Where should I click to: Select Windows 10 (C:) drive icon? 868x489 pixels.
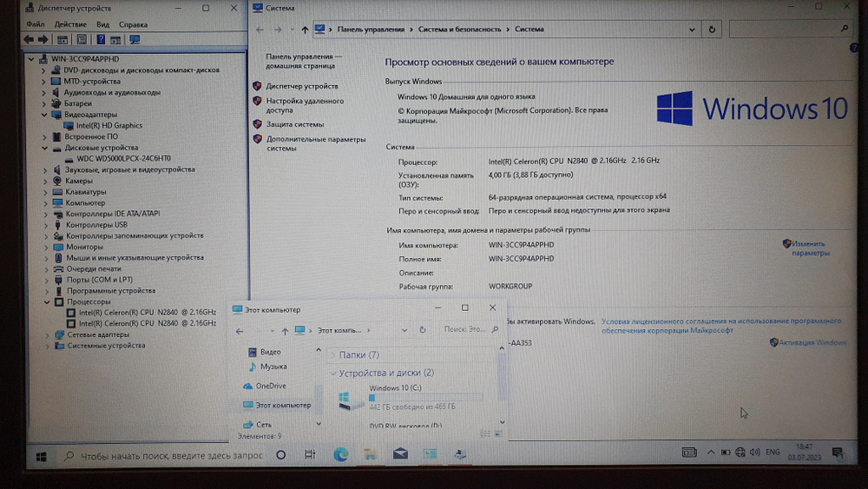coord(349,400)
